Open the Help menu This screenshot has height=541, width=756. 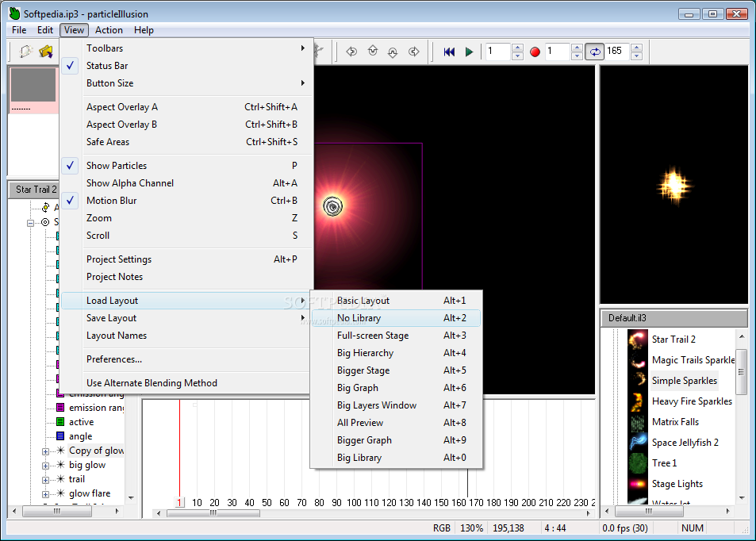144,30
